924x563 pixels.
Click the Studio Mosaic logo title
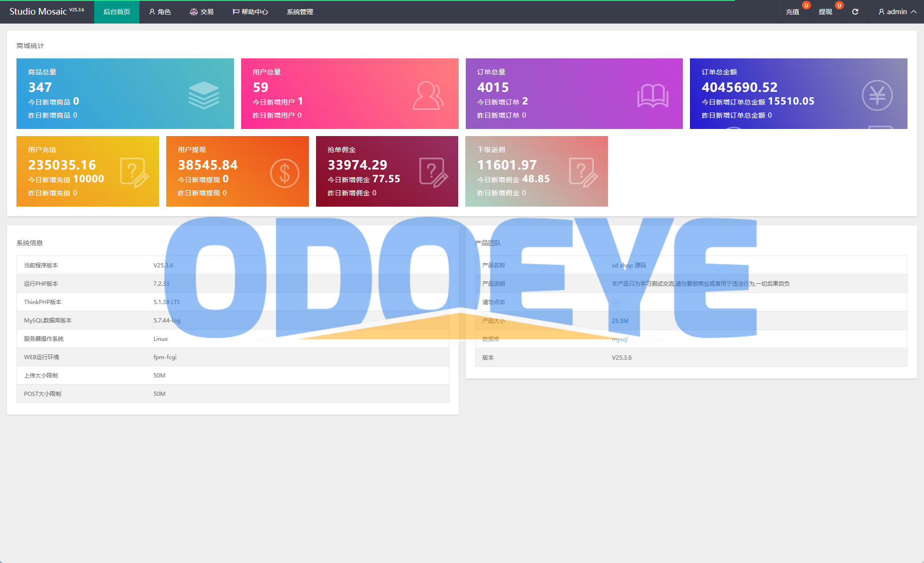pyautogui.click(x=38, y=12)
